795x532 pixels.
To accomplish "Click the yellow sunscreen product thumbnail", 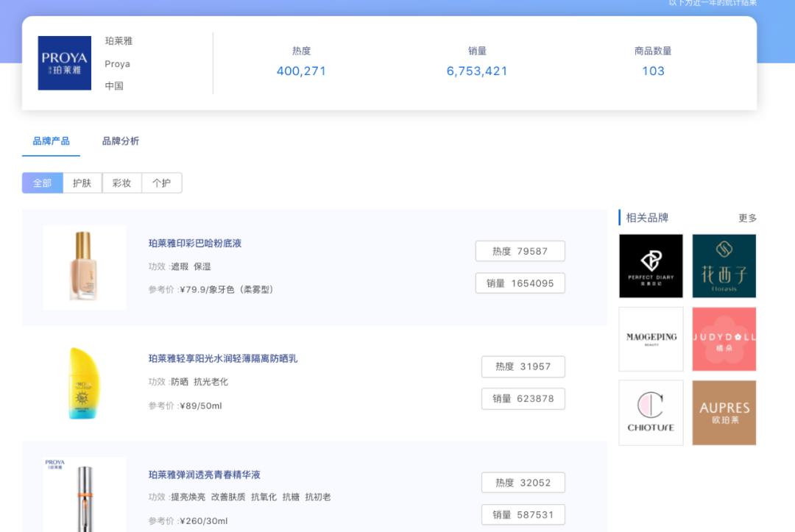I will (x=85, y=383).
